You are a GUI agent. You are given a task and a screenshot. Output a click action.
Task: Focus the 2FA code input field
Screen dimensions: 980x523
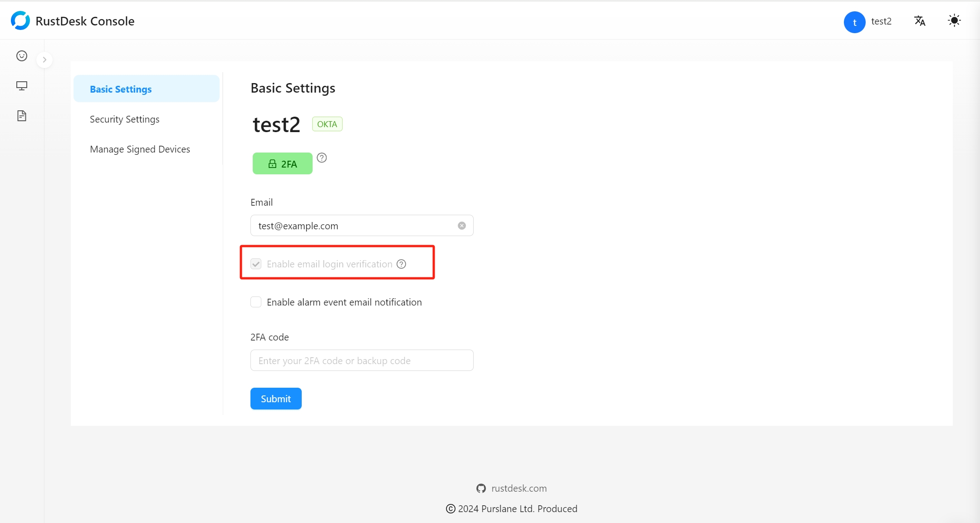point(362,360)
